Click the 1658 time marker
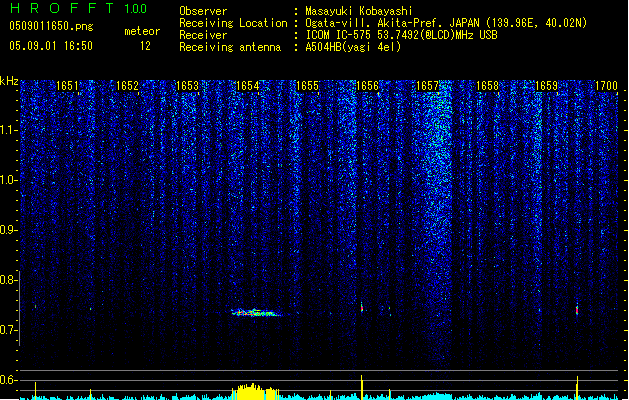The height and width of the screenshot is (400, 629). [487, 85]
